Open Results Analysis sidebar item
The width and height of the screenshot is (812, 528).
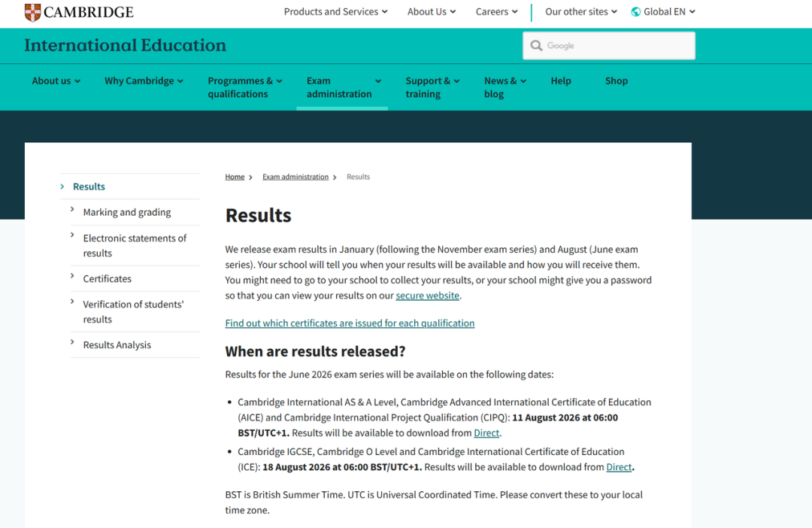[x=117, y=345]
